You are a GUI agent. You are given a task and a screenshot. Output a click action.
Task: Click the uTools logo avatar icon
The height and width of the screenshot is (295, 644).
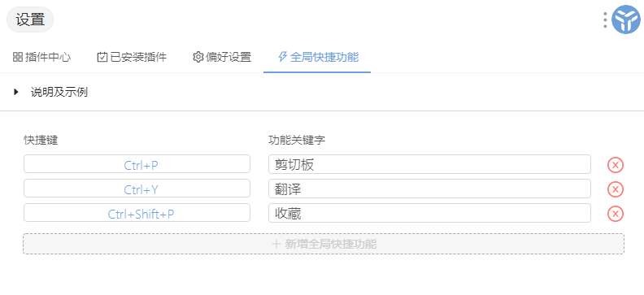tap(626, 20)
